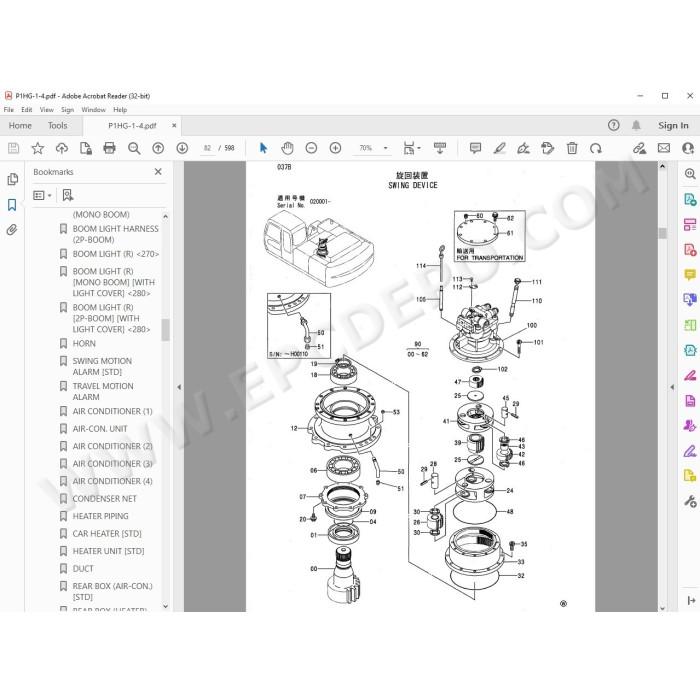Collapse the right tools pane arrow
The image size is (700, 700).
pyautogui.click(x=672, y=387)
